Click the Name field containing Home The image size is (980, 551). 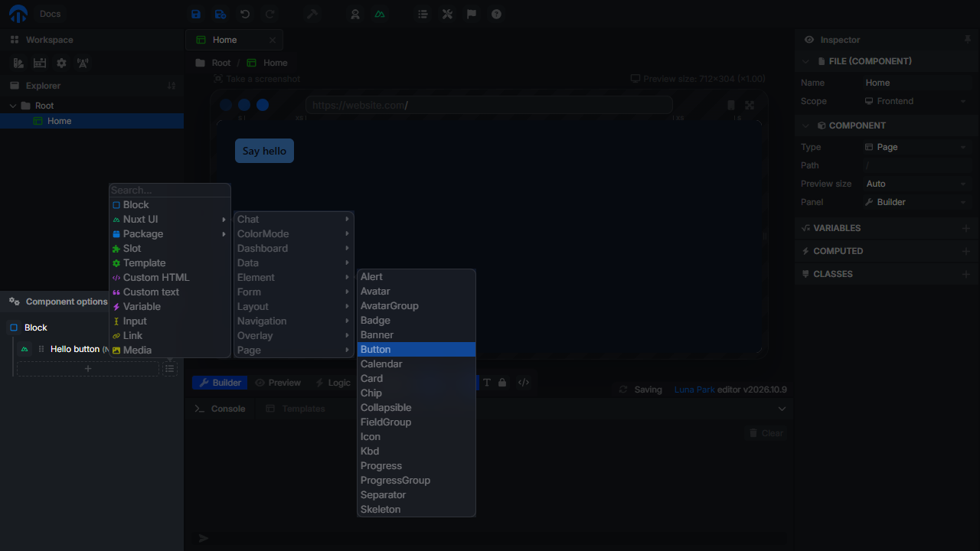coord(916,83)
